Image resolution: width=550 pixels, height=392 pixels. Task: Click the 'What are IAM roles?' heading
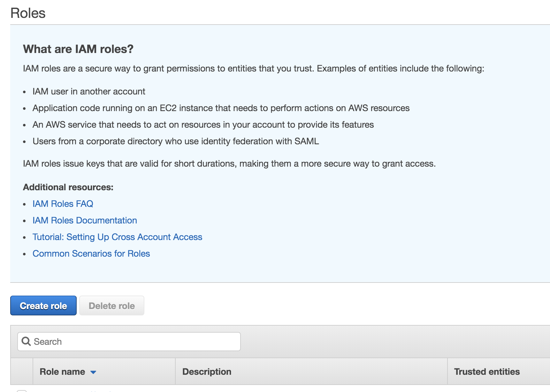click(x=78, y=49)
